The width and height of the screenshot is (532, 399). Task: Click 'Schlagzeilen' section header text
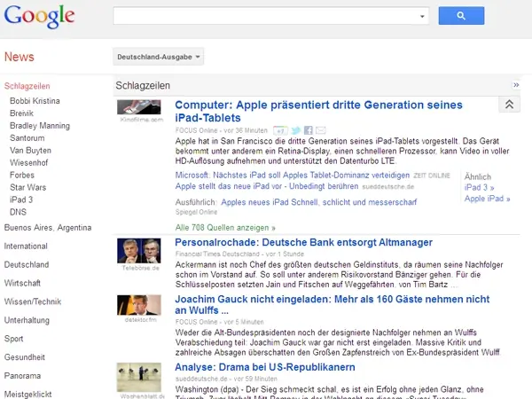click(x=143, y=85)
